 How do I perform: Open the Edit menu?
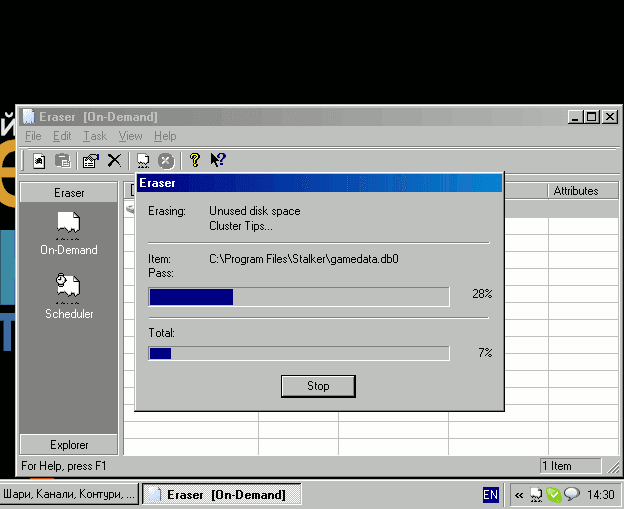tap(62, 136)
